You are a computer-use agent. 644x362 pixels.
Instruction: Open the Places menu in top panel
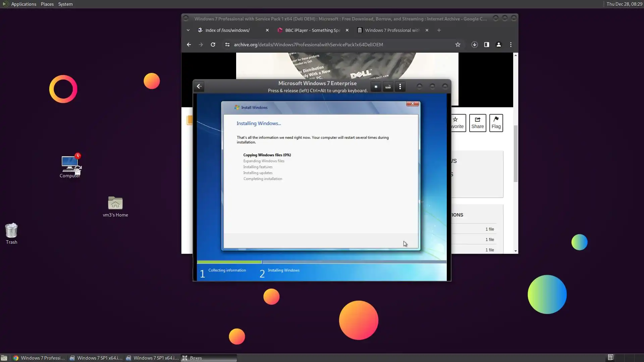coord(47,4)
